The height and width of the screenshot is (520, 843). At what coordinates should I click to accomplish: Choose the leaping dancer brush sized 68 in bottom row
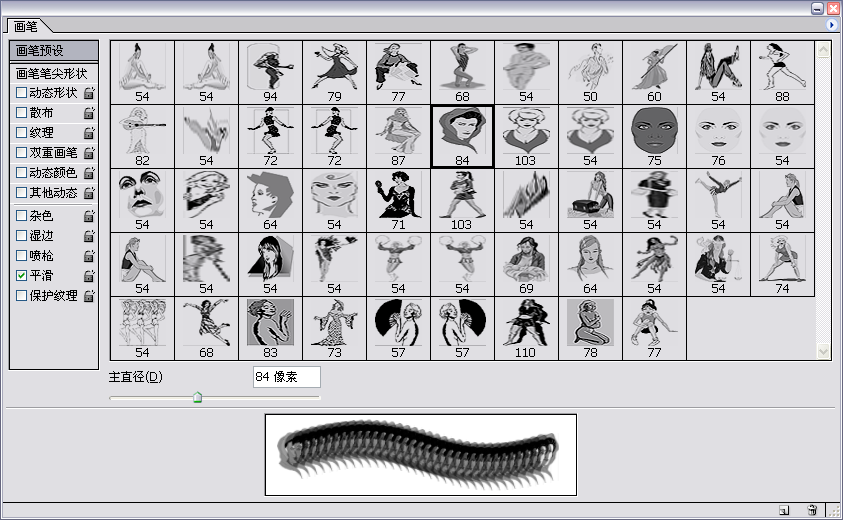206,329
